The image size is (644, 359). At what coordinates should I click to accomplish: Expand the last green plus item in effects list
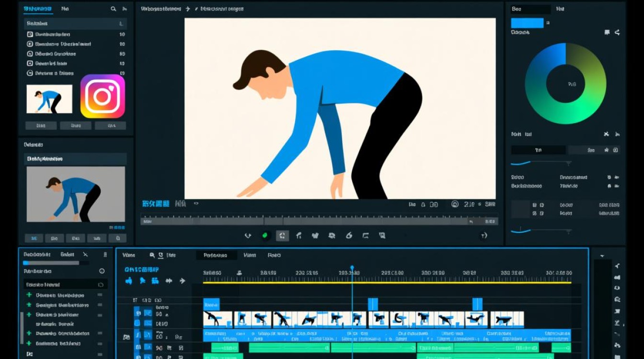[29, 343]
